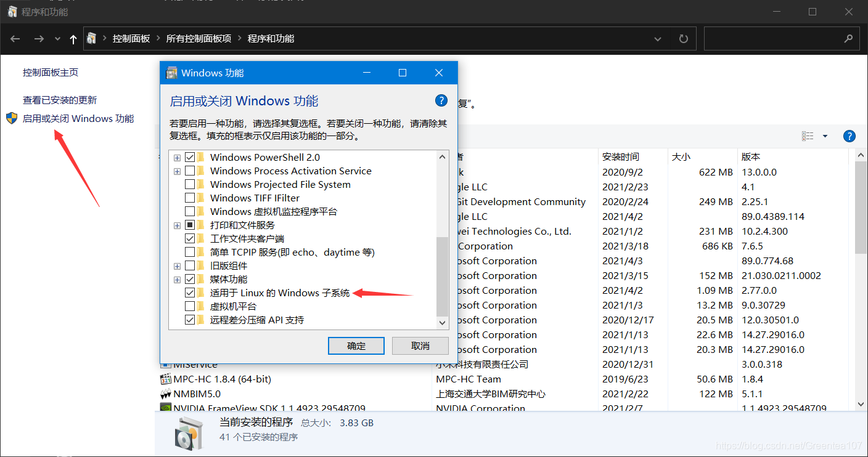868x457 pixels.
Task: Select the 622 MB size cell
Action: pos(716,172)
